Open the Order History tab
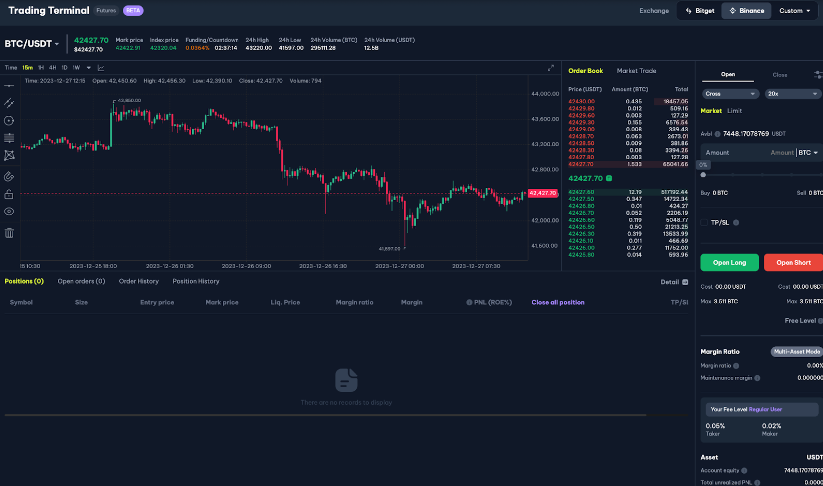 [139, 281]
